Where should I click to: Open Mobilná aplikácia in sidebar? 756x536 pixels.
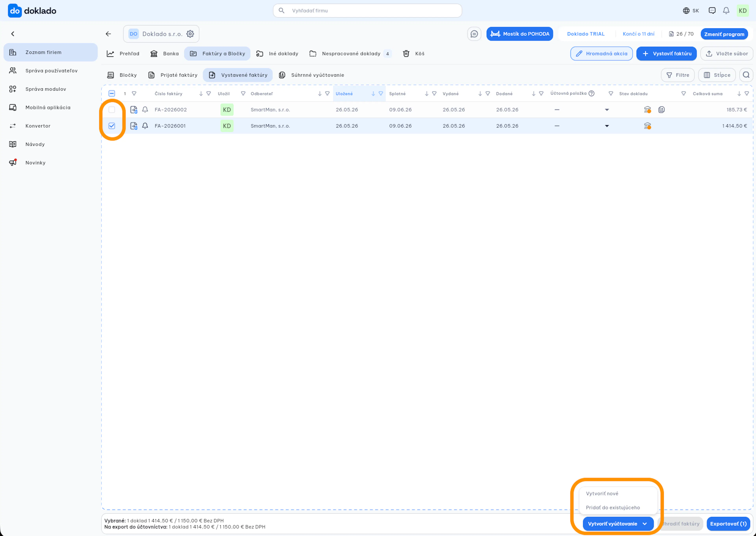(51, 107)
